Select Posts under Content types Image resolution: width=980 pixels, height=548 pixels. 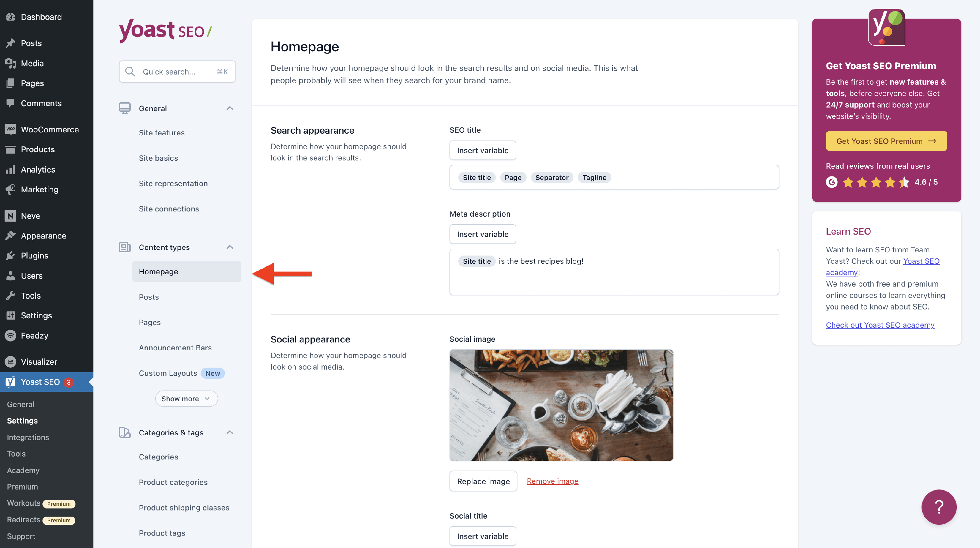pos(149,297)
